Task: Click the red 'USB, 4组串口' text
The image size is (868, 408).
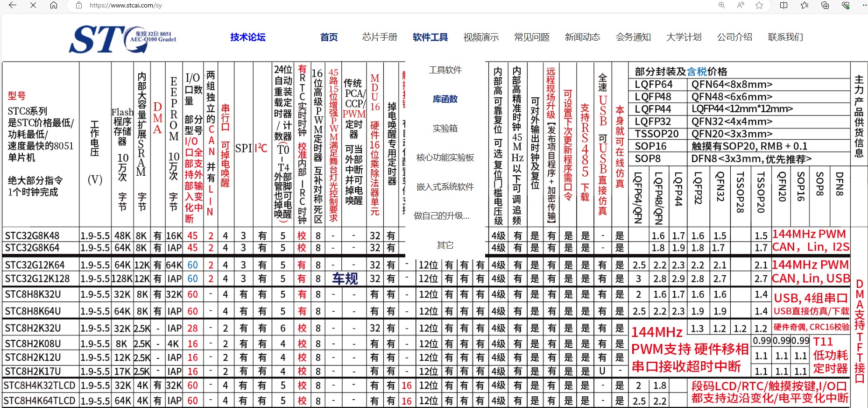Action: pos(811,298)
